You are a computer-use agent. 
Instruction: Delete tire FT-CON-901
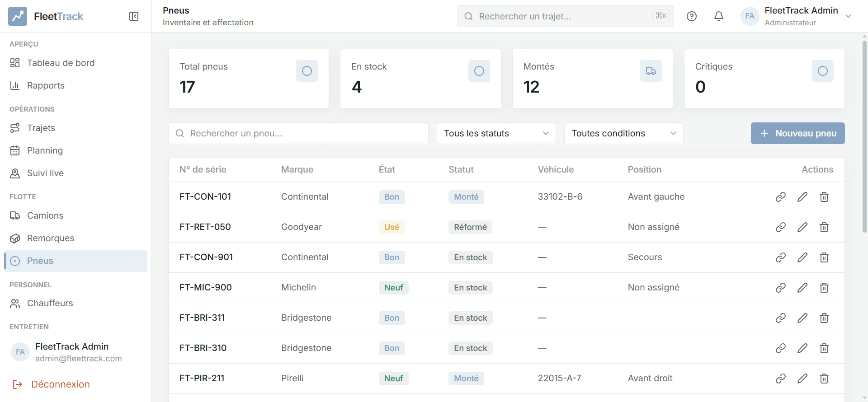pos(824,257)
